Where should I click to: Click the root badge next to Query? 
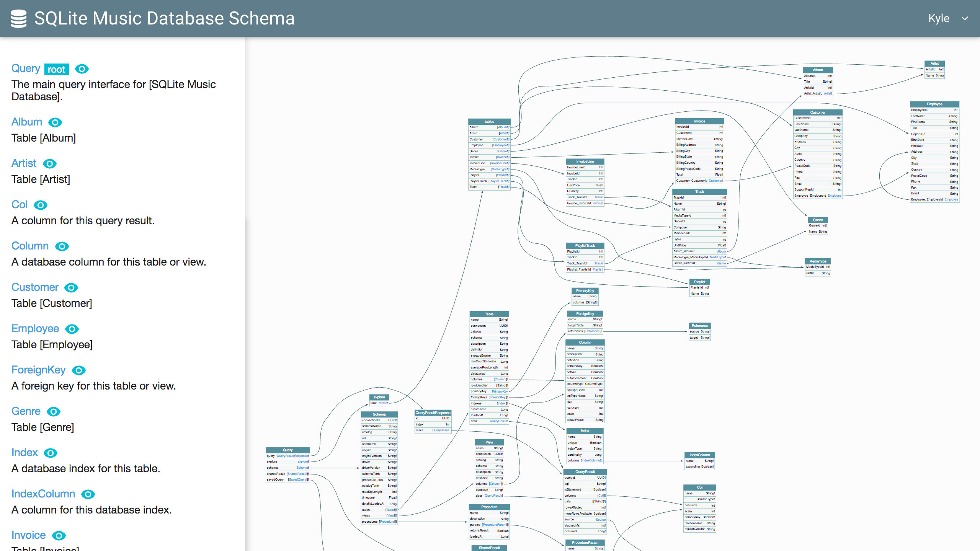pos(57,69)
